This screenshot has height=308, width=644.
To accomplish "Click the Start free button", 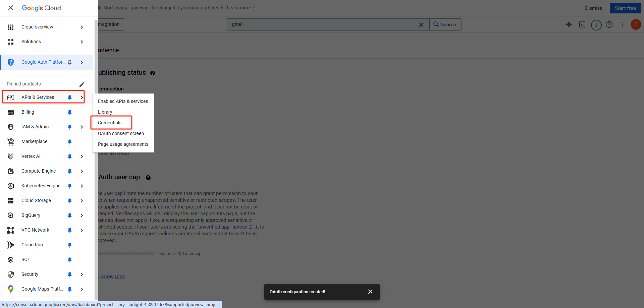I will tap(625, 8).
